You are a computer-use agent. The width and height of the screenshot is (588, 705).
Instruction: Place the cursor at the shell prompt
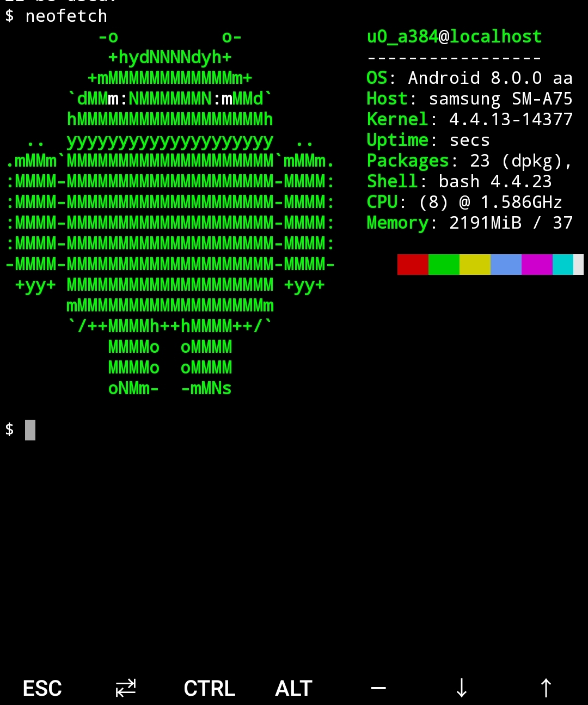[x=30, y=430]
